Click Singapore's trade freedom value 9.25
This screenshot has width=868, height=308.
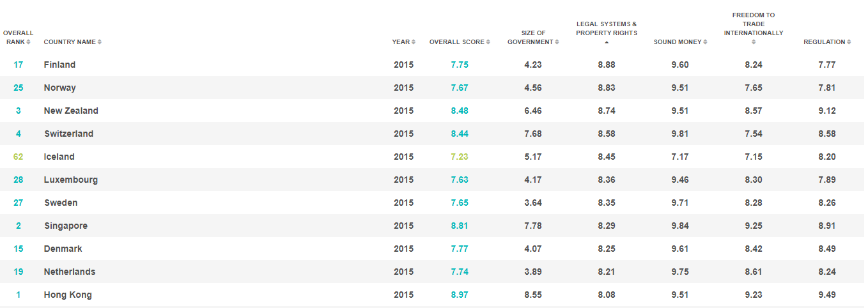click(754, 226)
